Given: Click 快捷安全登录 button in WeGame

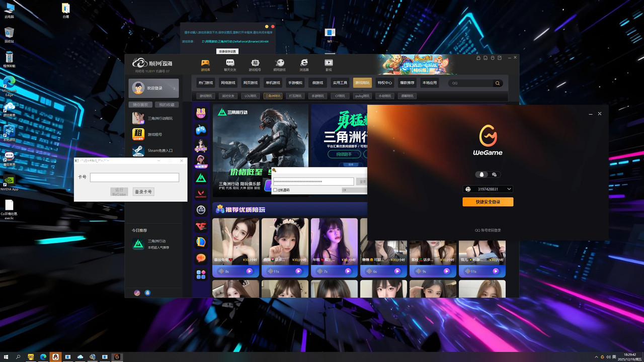Looking at the screenshot, I should click(488, 202).
